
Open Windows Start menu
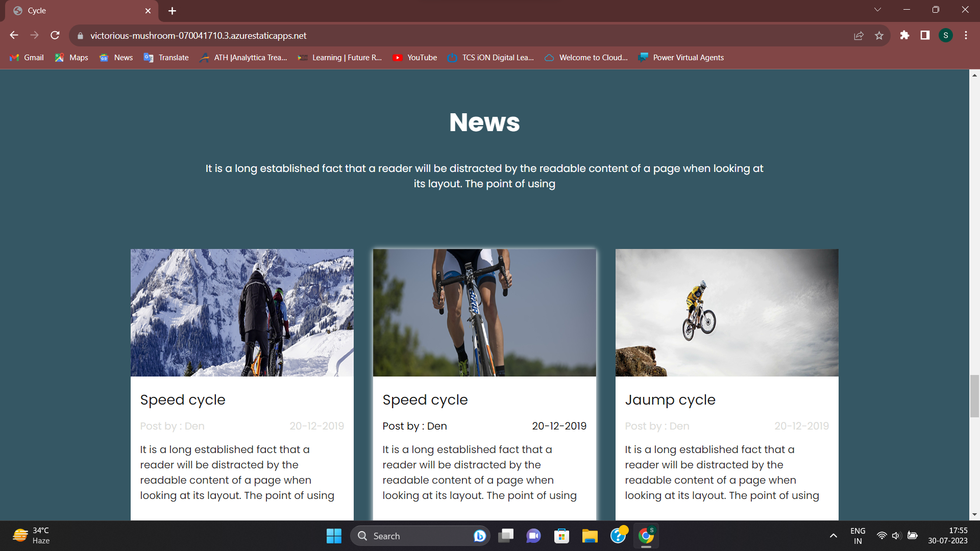(x=334, y=536)
